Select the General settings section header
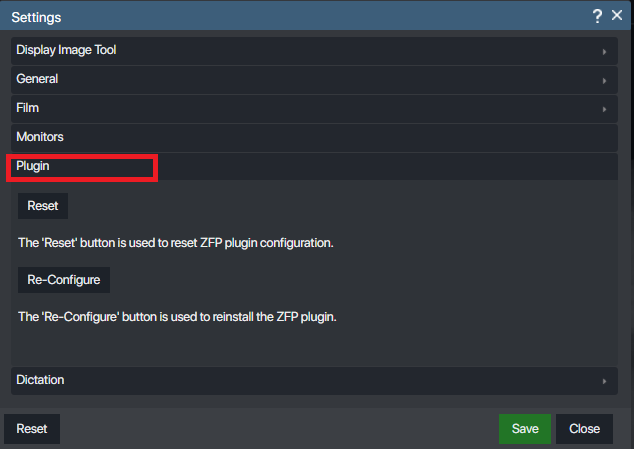Screen dimensions: 634x449 (37, 79)
